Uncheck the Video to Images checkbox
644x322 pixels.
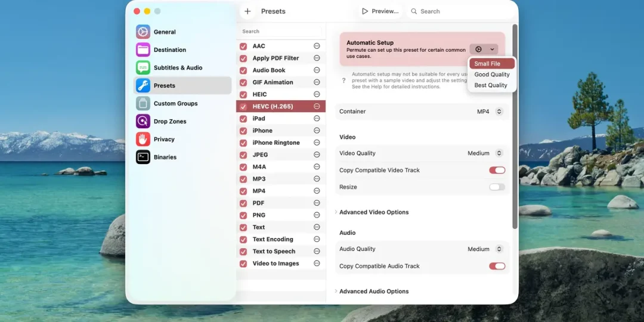point(243,264)
